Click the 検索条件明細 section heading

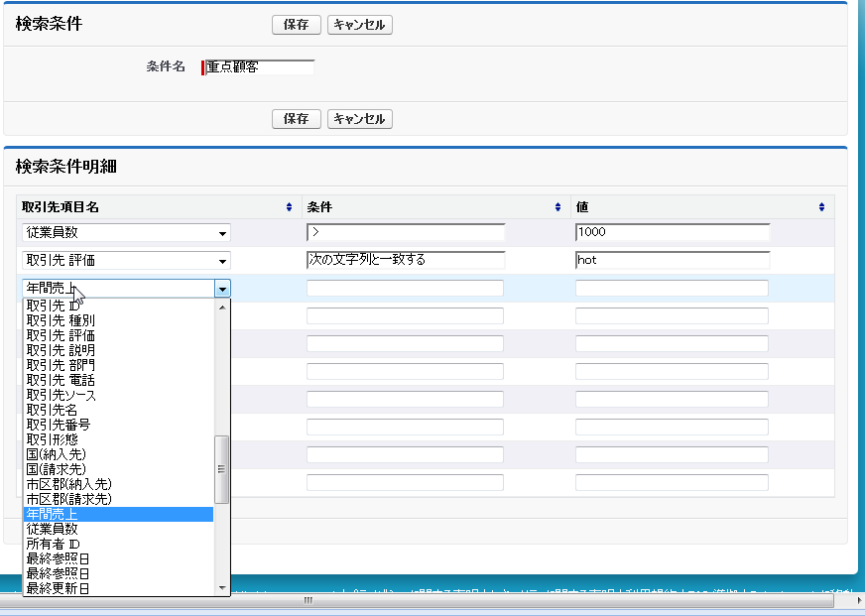(x=66, y=167)
